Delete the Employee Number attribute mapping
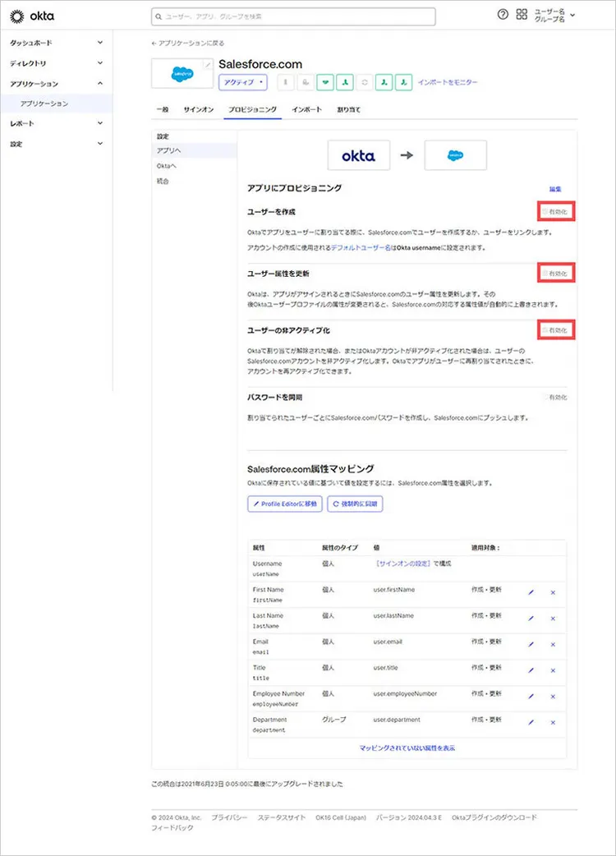Screen dimensions: 616x856 point(553,696)
